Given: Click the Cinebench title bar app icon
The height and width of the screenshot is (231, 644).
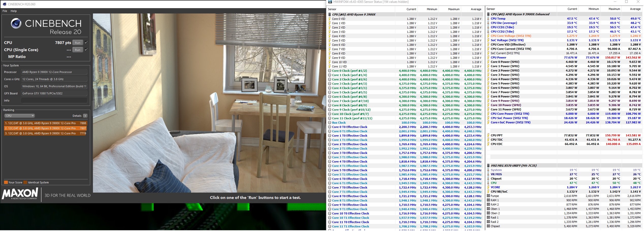Looking at the screenshot, I should click(4, 4).
